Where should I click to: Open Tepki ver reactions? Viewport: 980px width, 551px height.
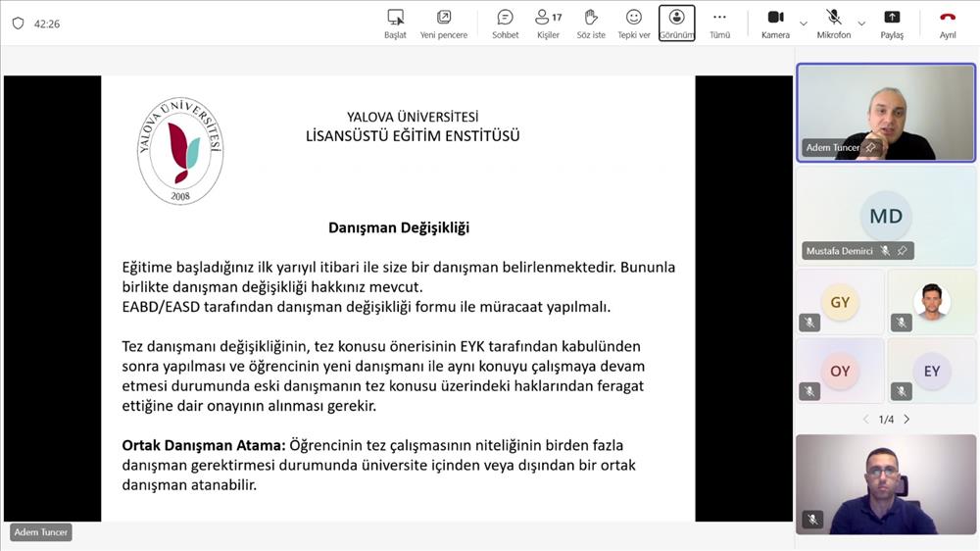pos(633,24)
